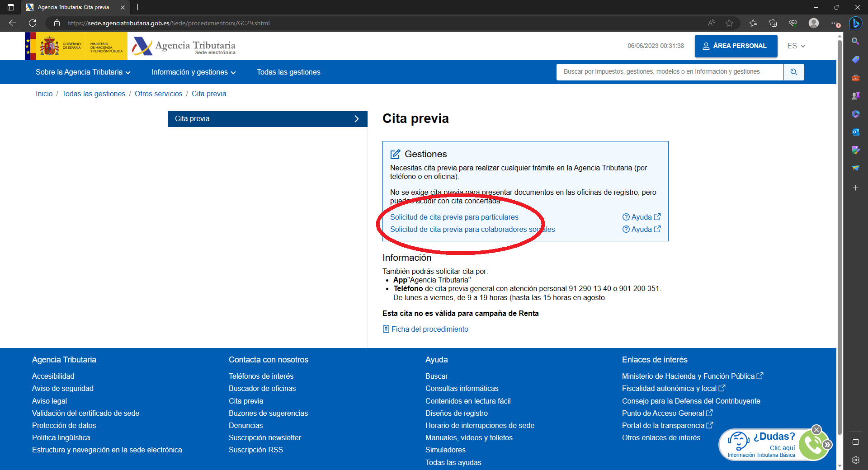Select Cita previa item in side navigation
This screenshot has width=868, height=470.
267,119
